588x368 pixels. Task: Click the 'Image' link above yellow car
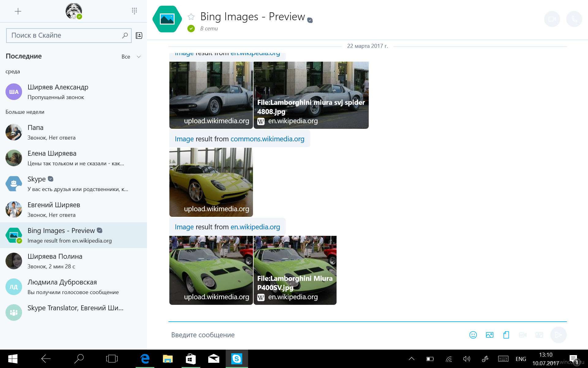click(x=184, y=139)
